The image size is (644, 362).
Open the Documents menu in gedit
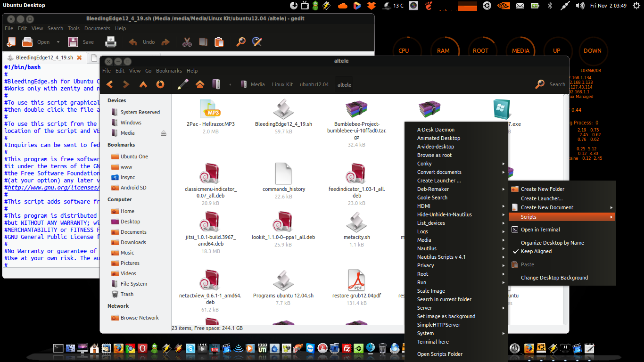click(97, 28)
